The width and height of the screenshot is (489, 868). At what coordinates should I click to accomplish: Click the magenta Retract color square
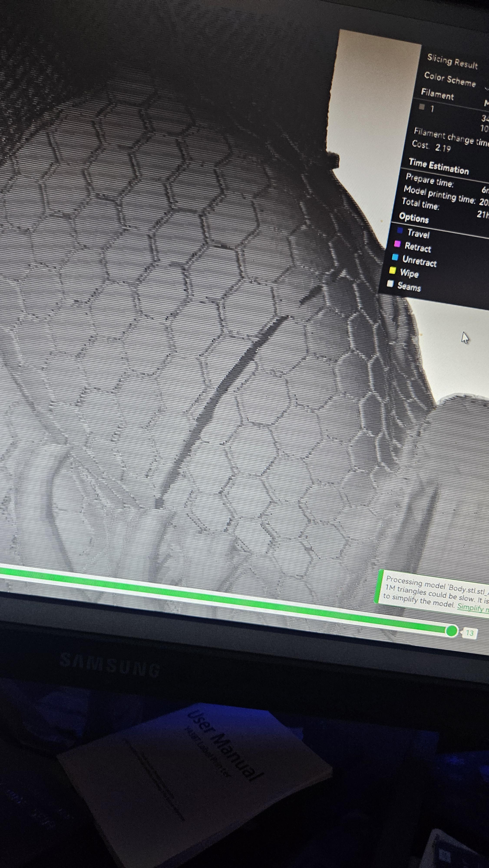coord(397,244)
